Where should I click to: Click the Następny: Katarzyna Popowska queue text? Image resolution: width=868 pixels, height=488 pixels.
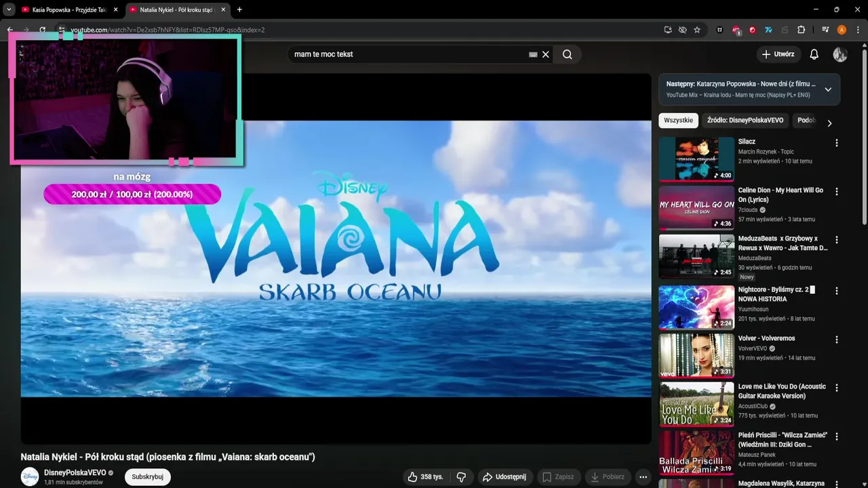click(x=741, y=84)
